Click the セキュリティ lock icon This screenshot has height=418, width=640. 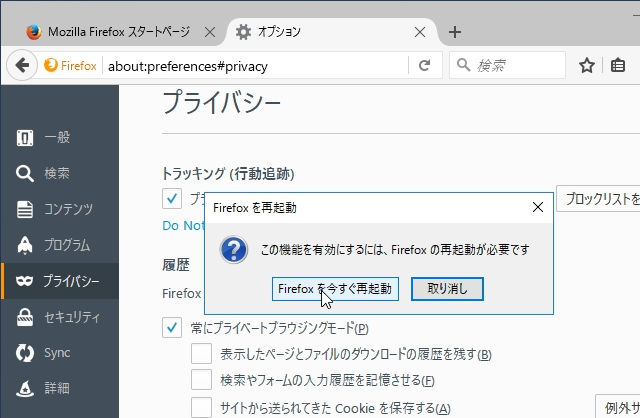coord(24,317)
